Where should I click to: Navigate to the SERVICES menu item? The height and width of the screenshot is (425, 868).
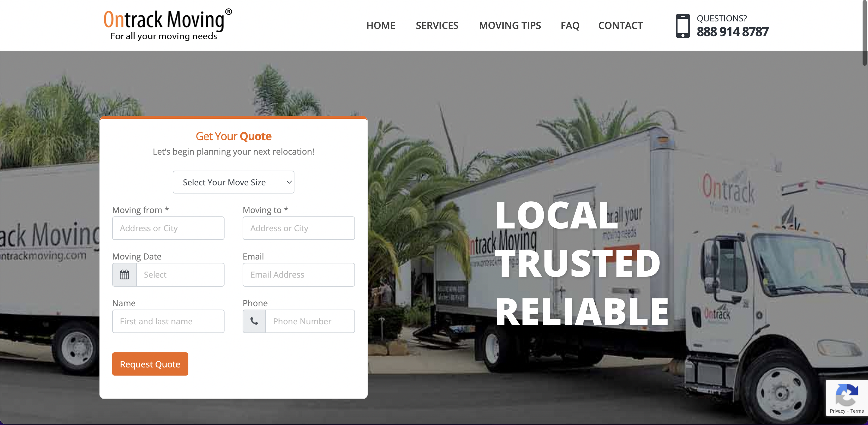[437, 25]
